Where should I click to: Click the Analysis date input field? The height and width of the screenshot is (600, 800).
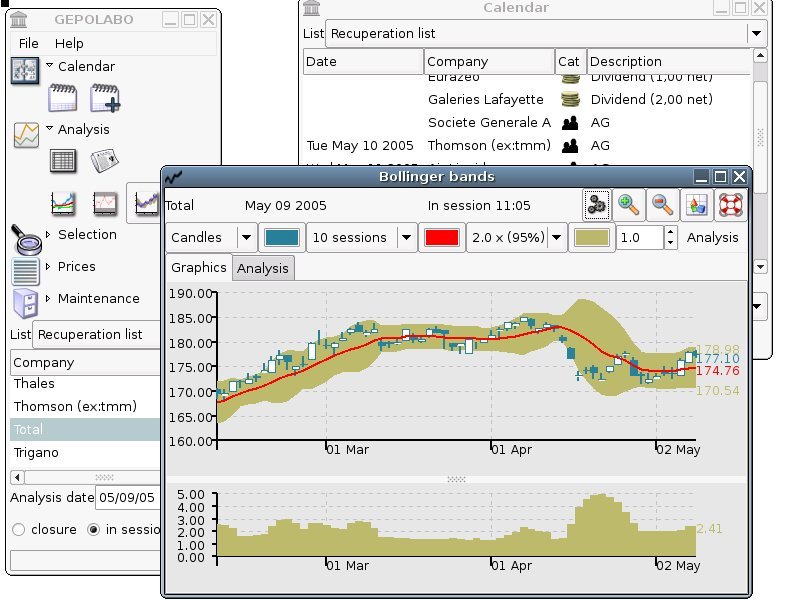point(129,497)
